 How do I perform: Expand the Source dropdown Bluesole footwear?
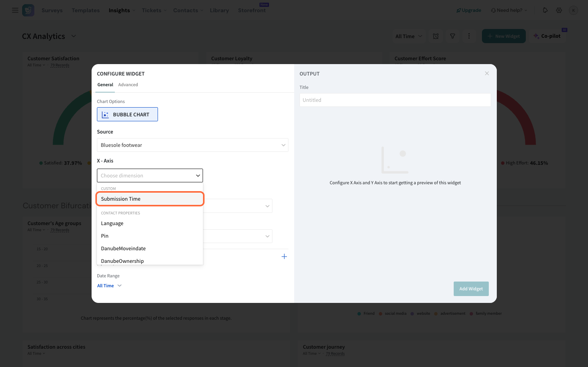[x=192, y=145]
